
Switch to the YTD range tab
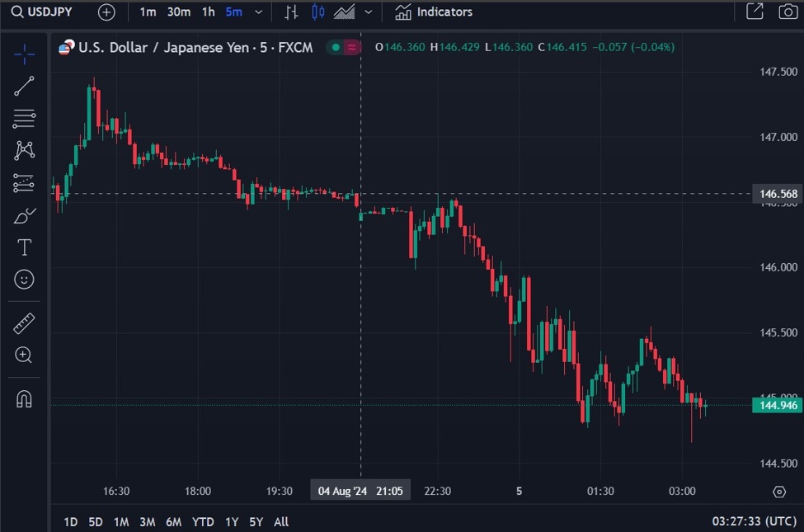(x=202, y=521)
